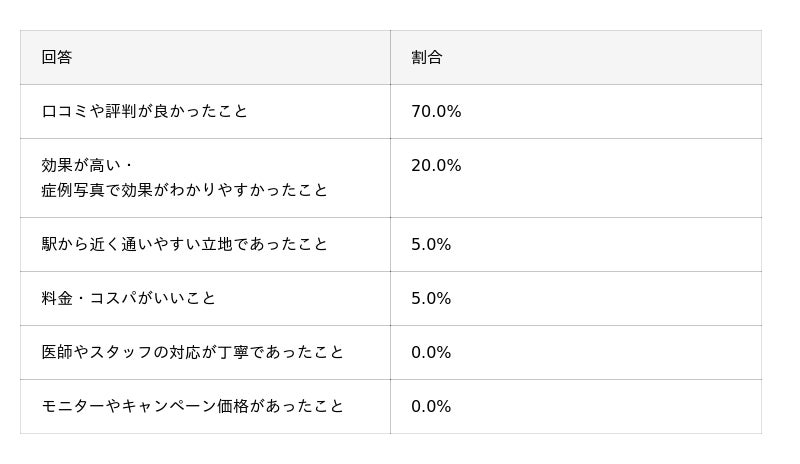800x464 pixels.
Task: Click the 5.0% beside 料金・コスパ row
Action: [431, 298]
